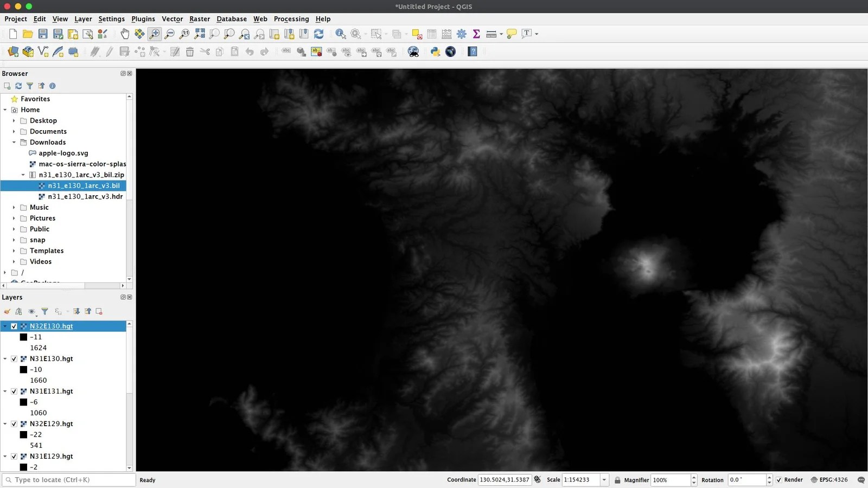868x488 pixels.
Task: Toggle visibility of N31E129.hgt layer
Action: pos(14,457)
